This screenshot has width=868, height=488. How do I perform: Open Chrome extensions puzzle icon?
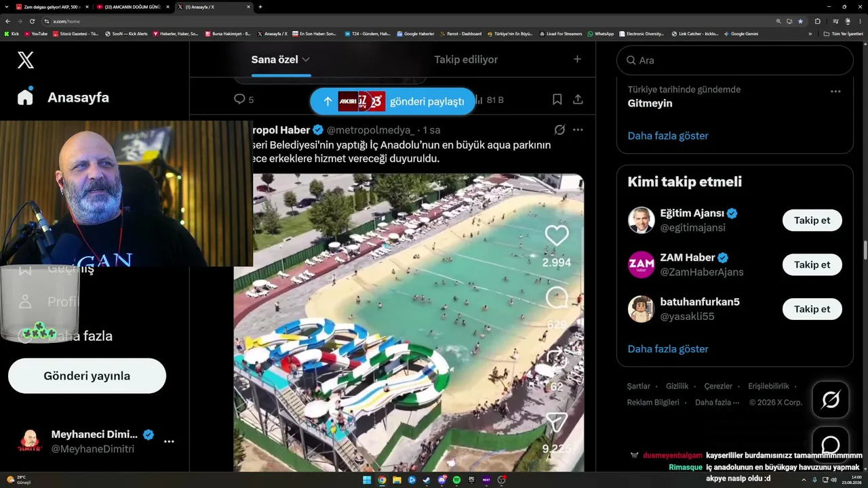coord(817,21)
